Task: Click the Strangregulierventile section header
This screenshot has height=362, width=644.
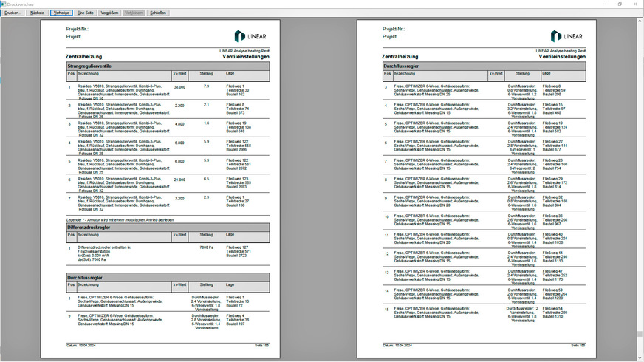Action: point(168,66)
